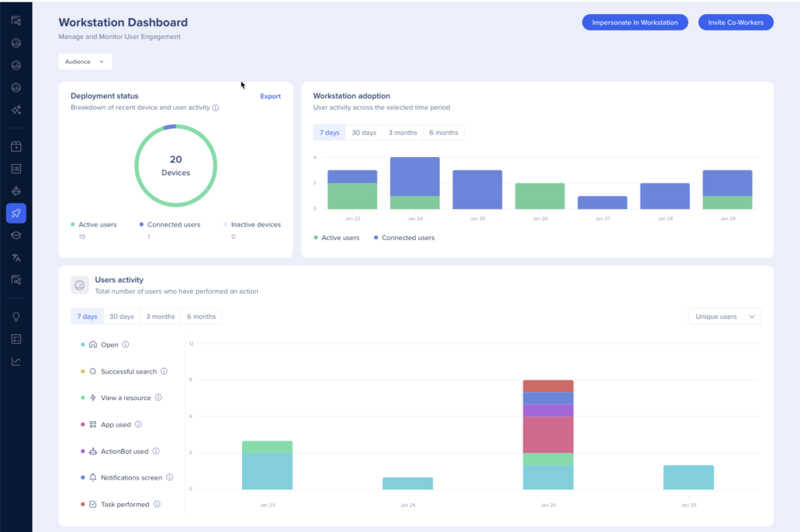Click the rocket icon in sidebar
Viewport: 800px width, 532px height.
pos(16,213)
